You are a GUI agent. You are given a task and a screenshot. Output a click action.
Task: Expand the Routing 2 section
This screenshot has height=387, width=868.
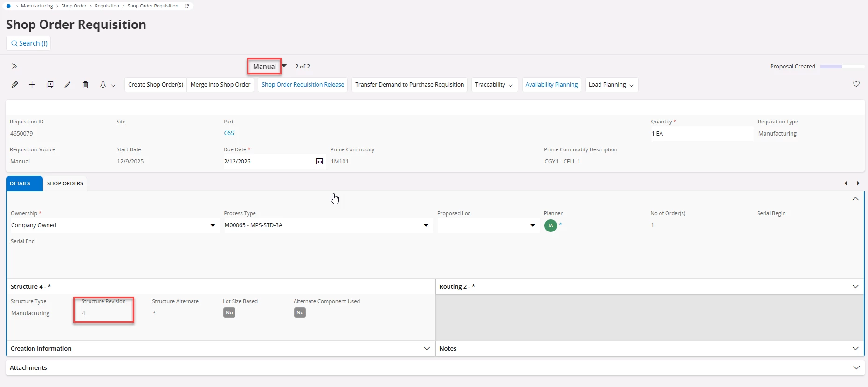(x=855, y=286)
